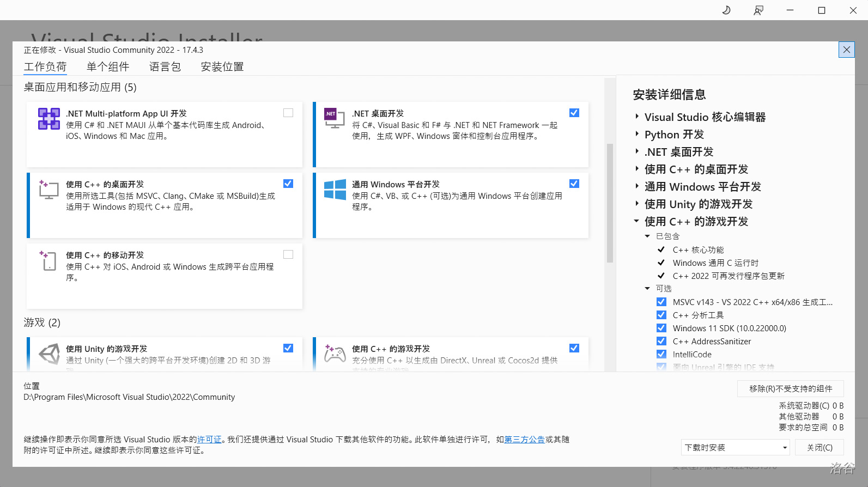Click the C++ mobile development icon
This screenshot has height=487, width=868.
[x=48, y=260]
